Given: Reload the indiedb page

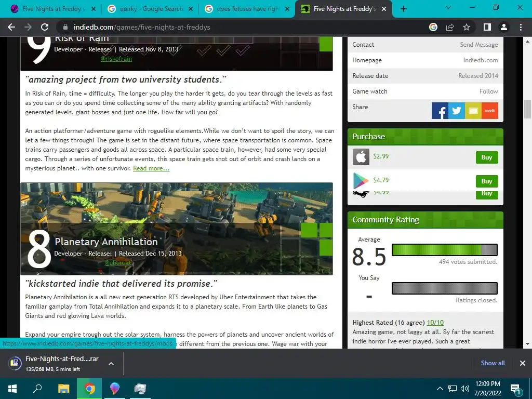Looking at the screenshot, I should click(45, 27).
